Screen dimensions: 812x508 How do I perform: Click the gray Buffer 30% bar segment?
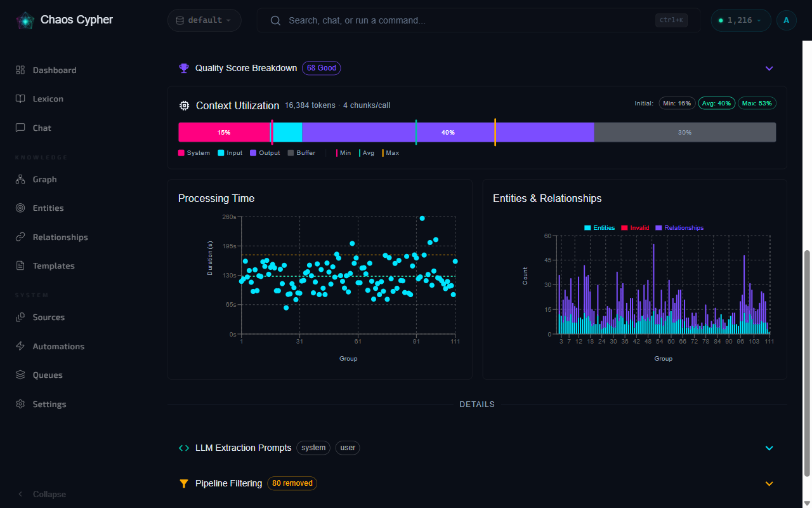(685, 132)
